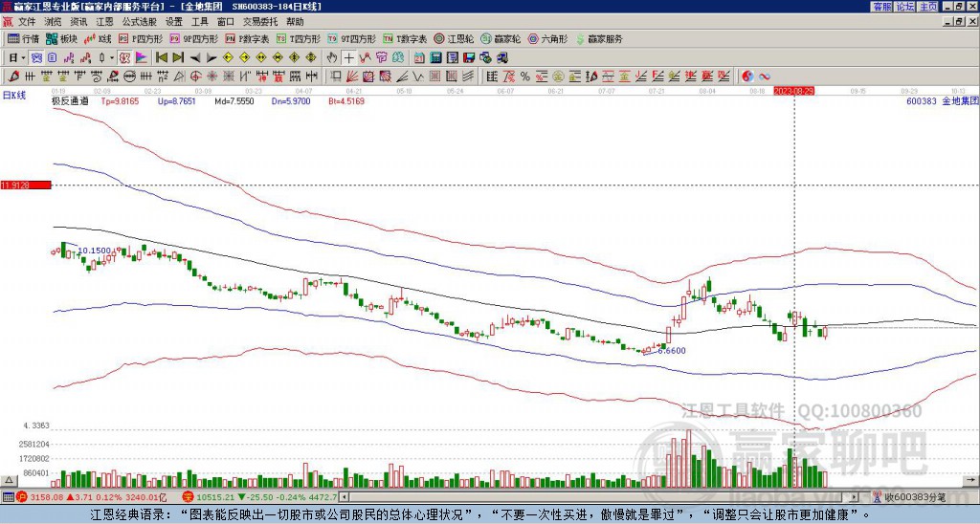
Task: Open the 江恩轮 Gann wheel tool
Action: [x=456, y=39]
